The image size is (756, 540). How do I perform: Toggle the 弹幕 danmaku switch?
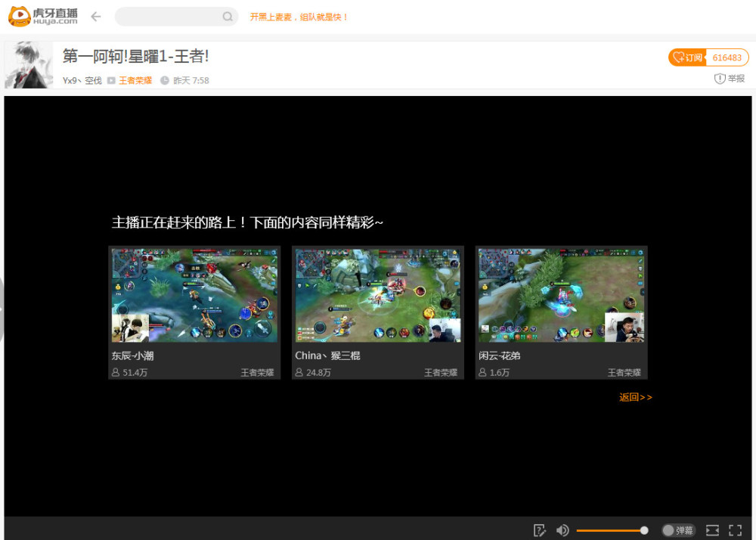(x=678, y=530)
